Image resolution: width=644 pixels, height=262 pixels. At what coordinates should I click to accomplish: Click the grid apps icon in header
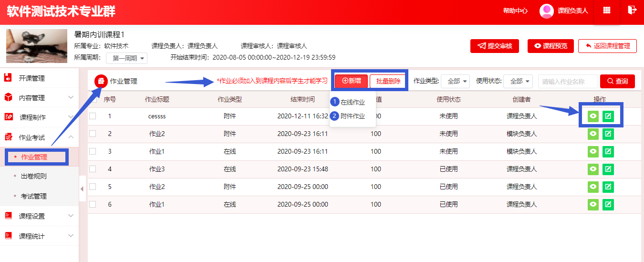[x=607, y=10]
